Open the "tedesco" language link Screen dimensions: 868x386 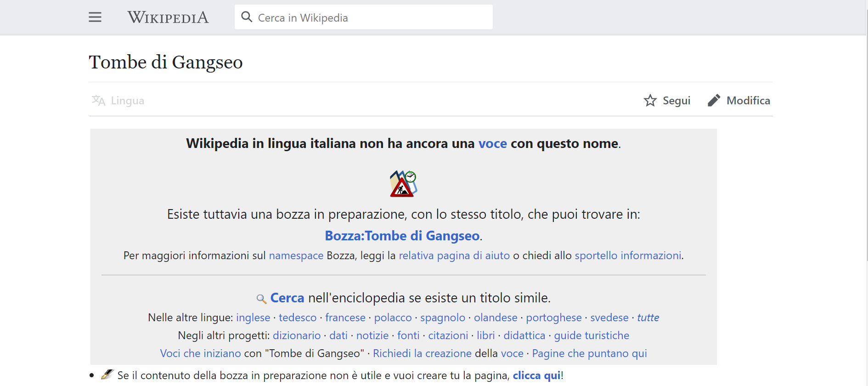coord(298,318)
